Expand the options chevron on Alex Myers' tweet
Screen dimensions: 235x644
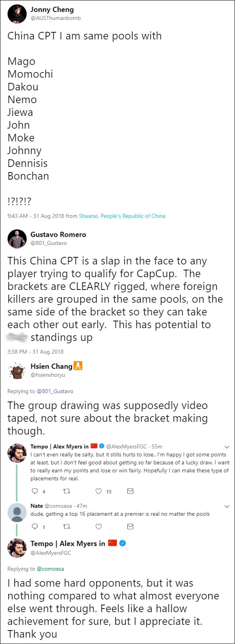pos(227,447)
